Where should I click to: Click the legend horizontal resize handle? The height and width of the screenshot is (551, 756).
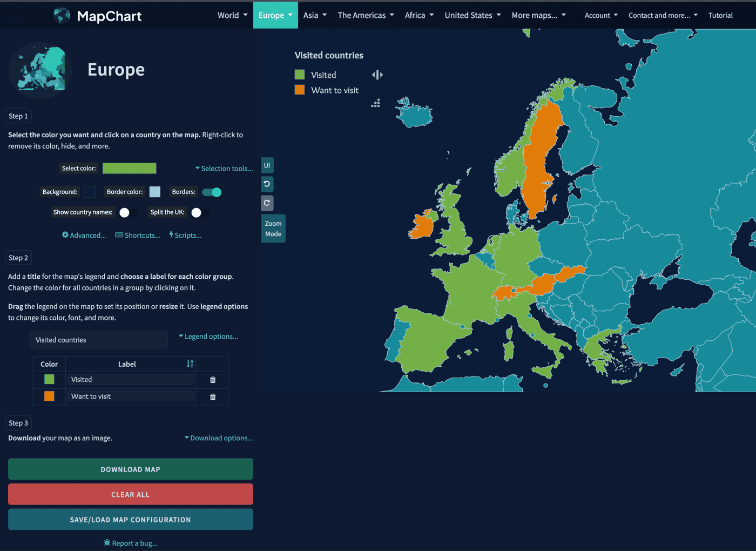point(377,75)
